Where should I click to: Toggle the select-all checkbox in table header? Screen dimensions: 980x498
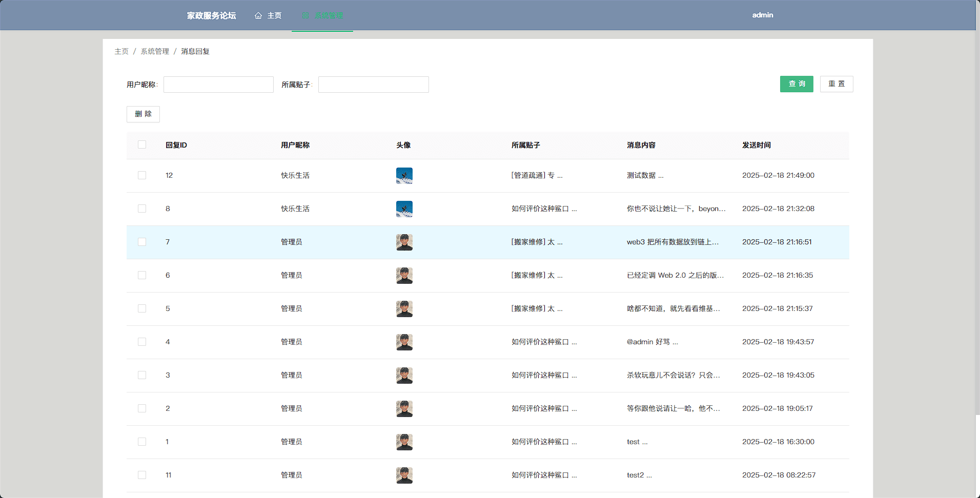point(142,145)
